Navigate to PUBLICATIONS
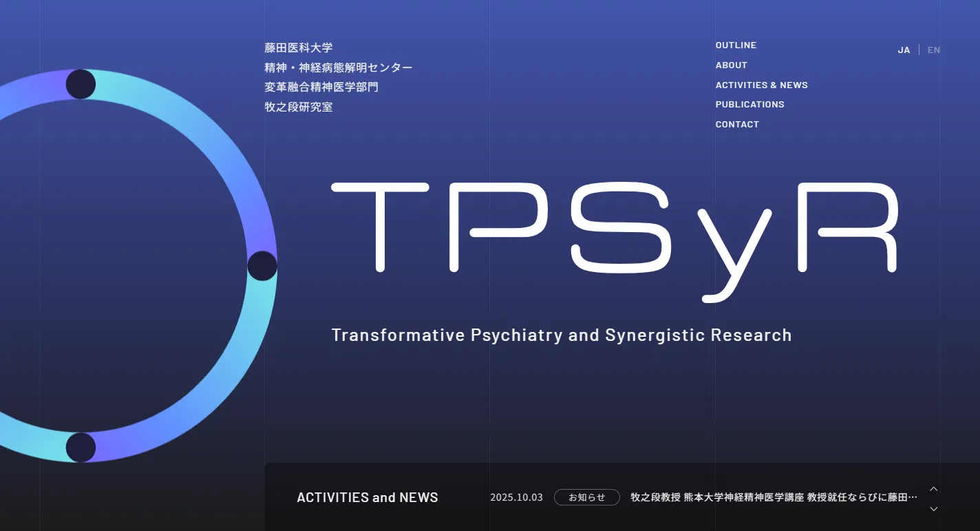 (x=749, y=105)
